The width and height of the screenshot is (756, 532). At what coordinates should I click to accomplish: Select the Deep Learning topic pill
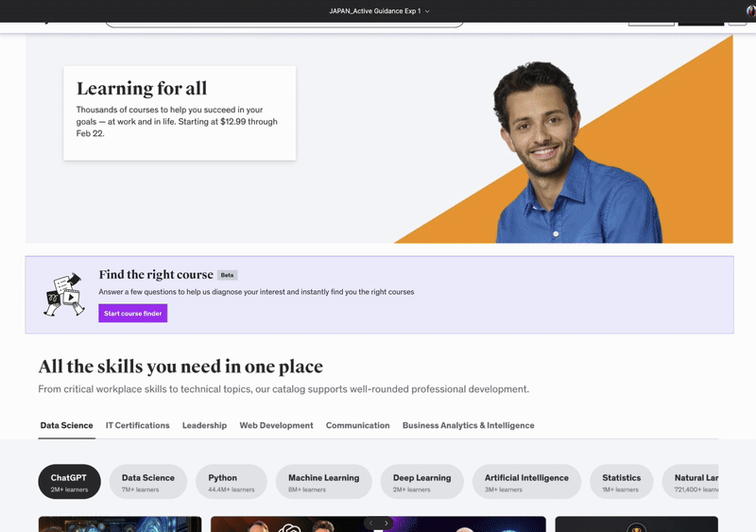421,482
